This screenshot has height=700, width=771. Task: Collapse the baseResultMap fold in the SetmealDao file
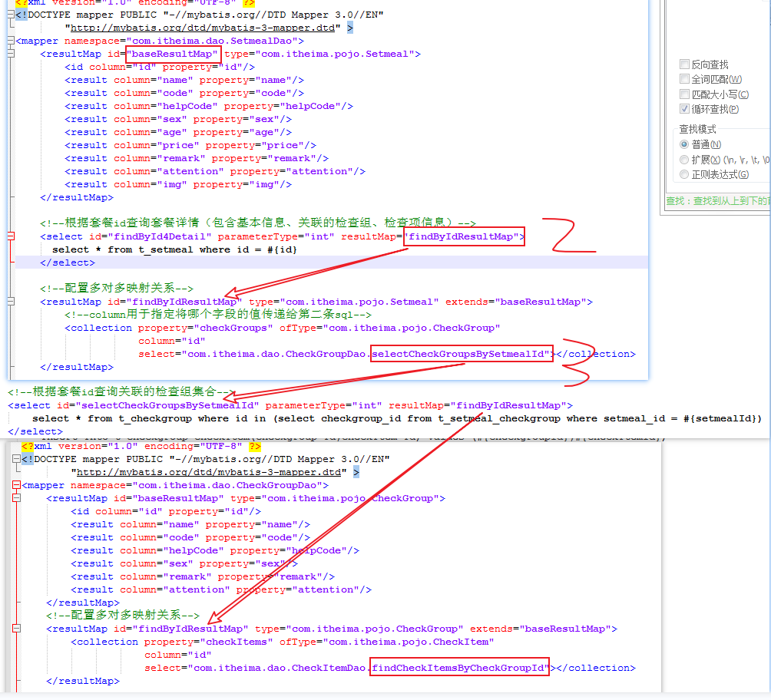(x=11, y=54)
